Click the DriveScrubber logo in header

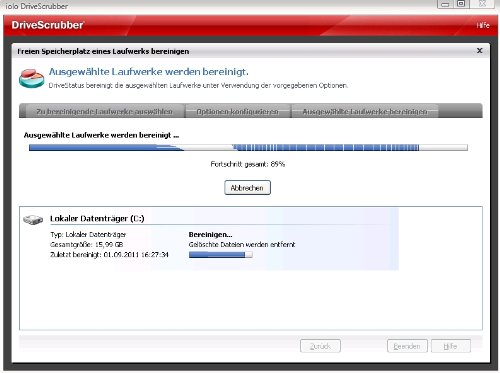[47, 25]
